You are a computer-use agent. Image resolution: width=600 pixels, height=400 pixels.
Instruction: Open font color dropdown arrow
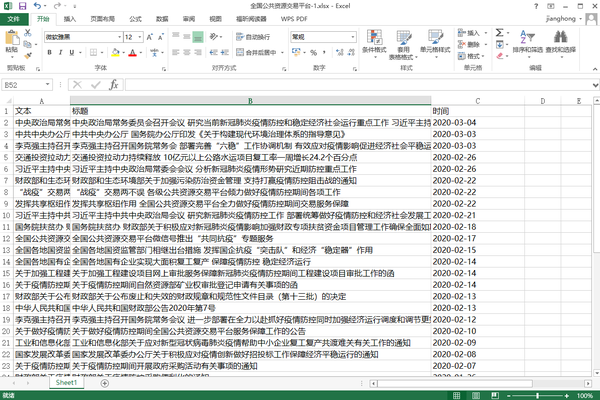[141, 52]
